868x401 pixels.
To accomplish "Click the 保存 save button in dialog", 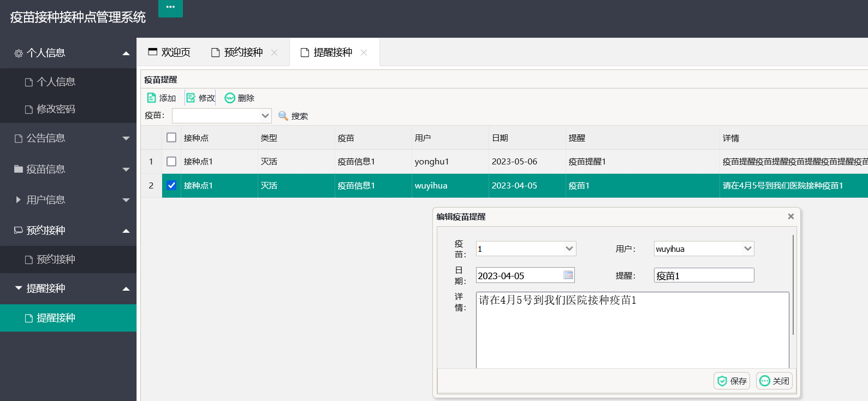I will pyautogui.click(x=732, y=381).
